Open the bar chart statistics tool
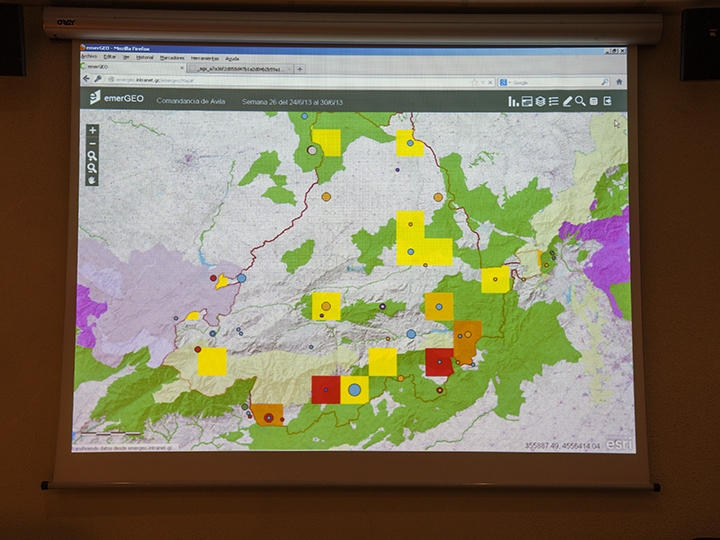Viewport: 720px width, 540px height. pos(513,101)
